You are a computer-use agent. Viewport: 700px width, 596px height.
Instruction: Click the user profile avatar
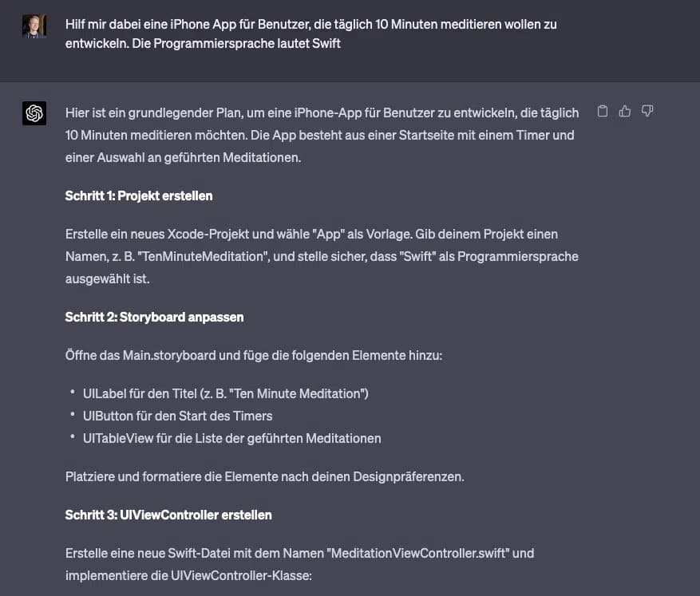point(34,25)
